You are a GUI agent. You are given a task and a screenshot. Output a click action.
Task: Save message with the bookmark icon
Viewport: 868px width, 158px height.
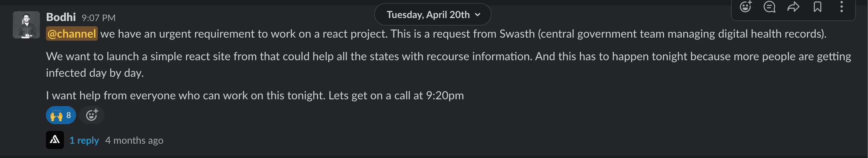[818, 7]
